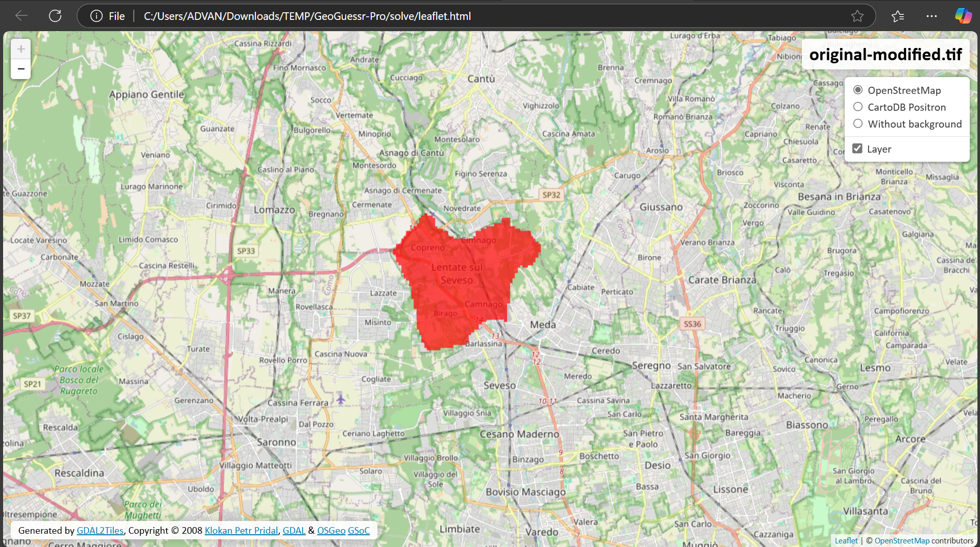Open the Copilot sidebar
The image size is (980, 547).
[963, 16]
